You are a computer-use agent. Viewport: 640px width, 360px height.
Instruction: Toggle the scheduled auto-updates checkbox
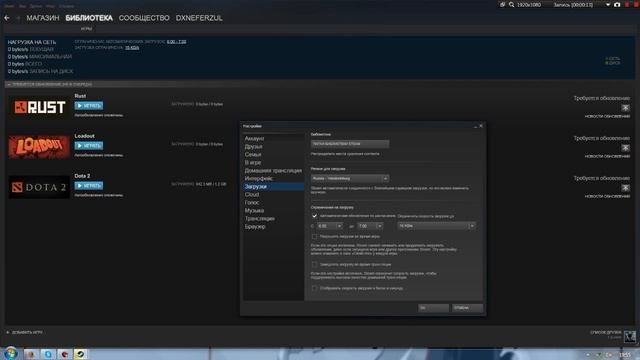point(314,216)
